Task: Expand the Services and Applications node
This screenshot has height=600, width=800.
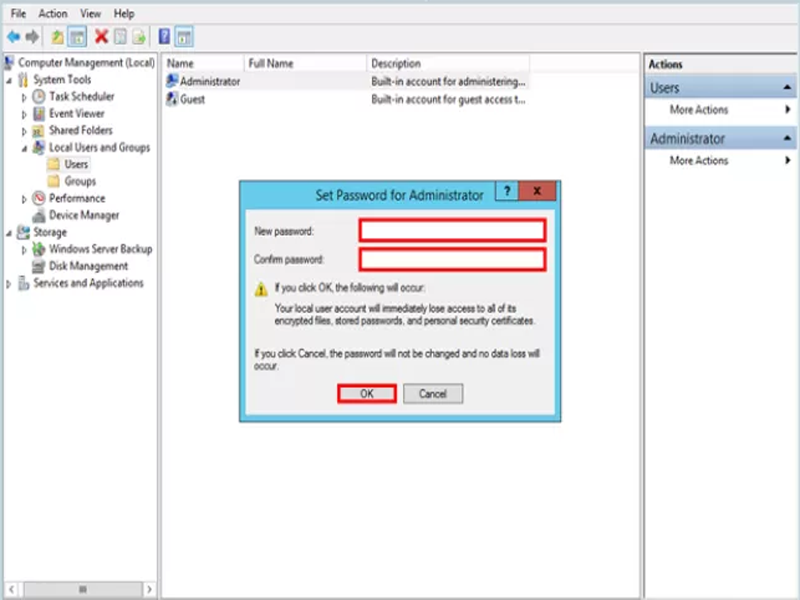Action: 8,284
